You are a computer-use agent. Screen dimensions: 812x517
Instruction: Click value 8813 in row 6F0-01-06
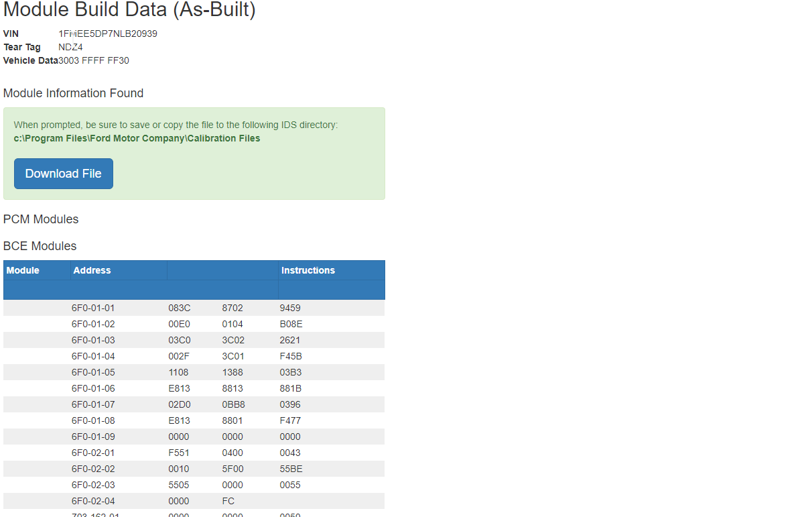tap(232, 388)
